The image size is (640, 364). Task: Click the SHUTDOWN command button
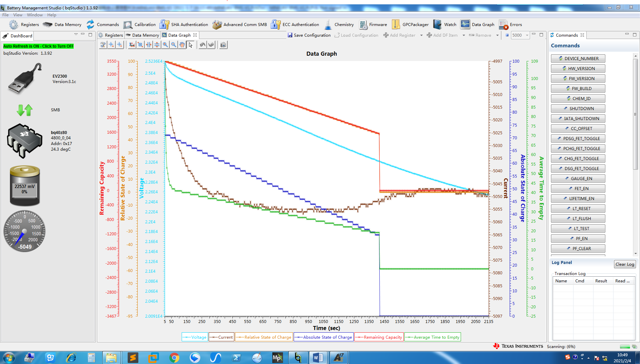coord(578,108)
